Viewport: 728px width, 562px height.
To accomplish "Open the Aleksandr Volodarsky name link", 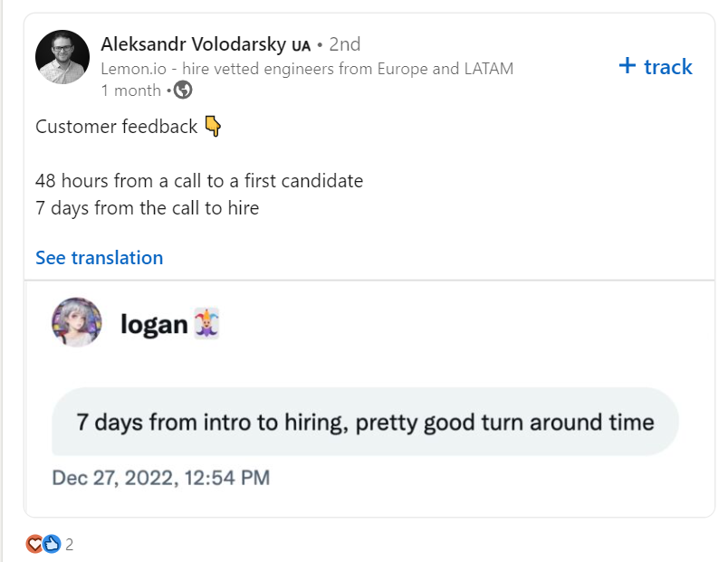I will click(193, 43).
